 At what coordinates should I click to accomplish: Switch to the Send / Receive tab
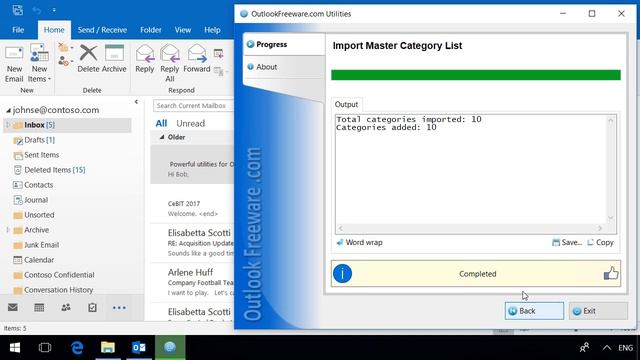[102, 30]
